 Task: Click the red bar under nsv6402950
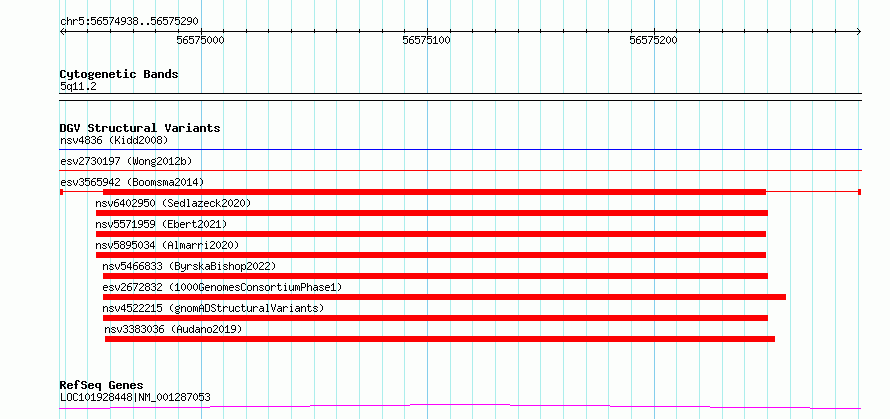tap(431, 213)
